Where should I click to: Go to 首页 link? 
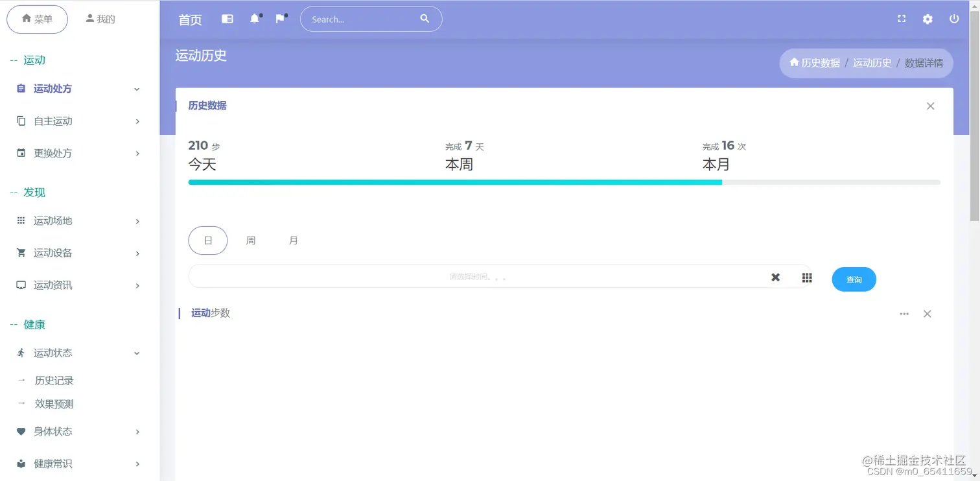click(x=190, y=20)
